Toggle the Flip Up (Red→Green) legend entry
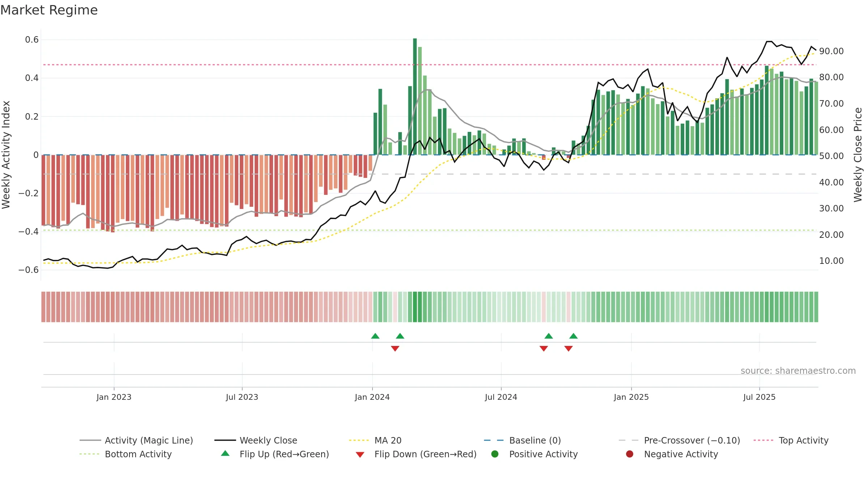Image resolution: width=868 pixels, height=488 pixels. [x=275, y=454]
